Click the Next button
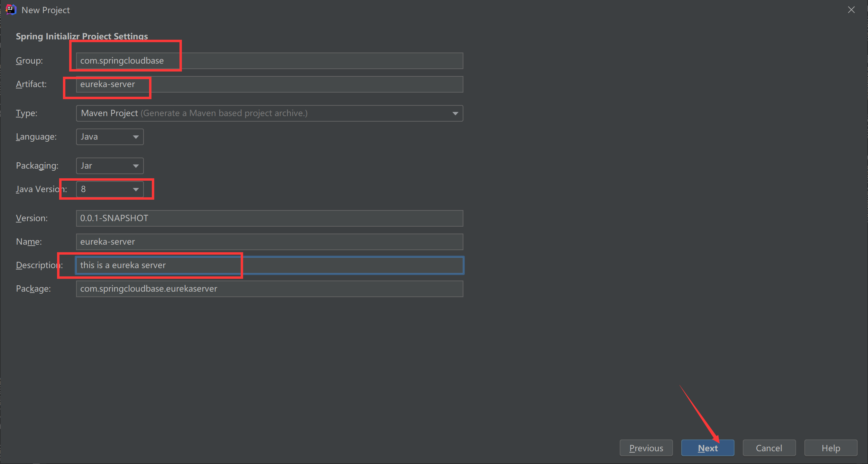The image size is (868, 464). click(708, 448)
